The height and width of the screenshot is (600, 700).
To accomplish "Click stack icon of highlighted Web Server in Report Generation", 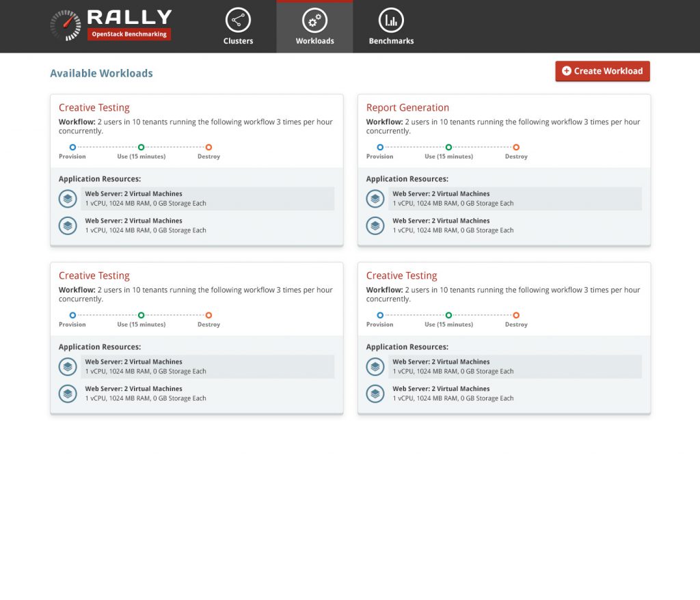I will pos(375,199).
